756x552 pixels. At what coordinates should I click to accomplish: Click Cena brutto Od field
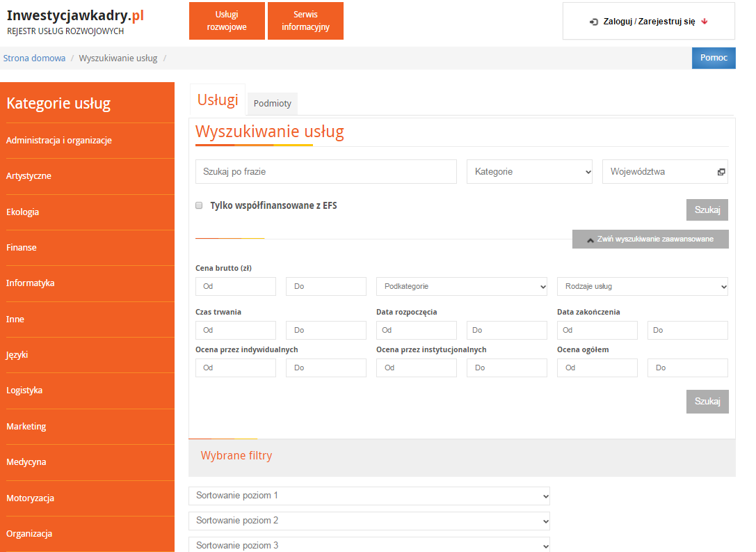(x=236, y=286)
